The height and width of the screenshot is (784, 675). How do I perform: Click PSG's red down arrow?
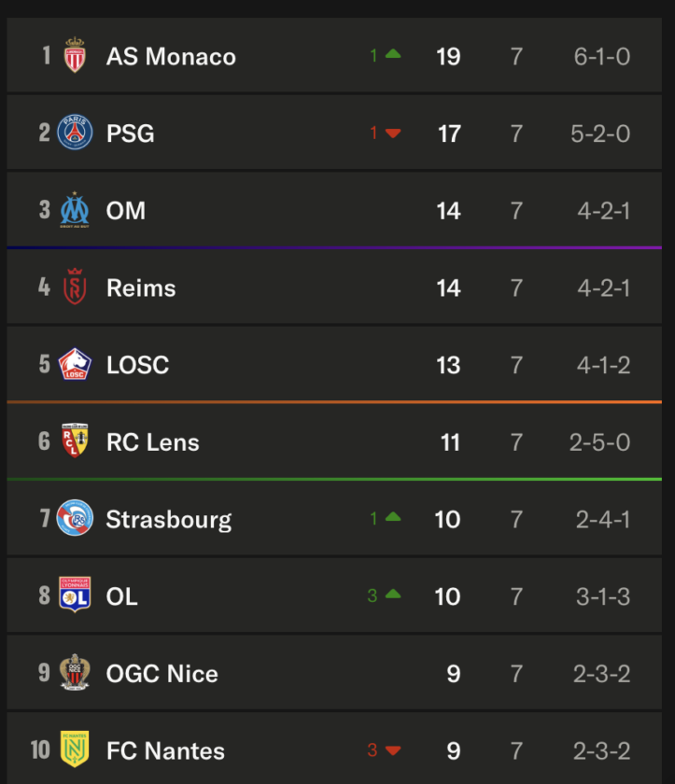tap(393, 133)
